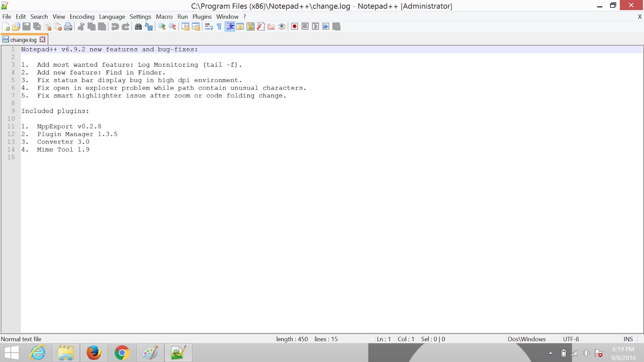Click 'Ln : 1' in status bar
Viewport: 644px width, 362px height.
coord(384,339)
